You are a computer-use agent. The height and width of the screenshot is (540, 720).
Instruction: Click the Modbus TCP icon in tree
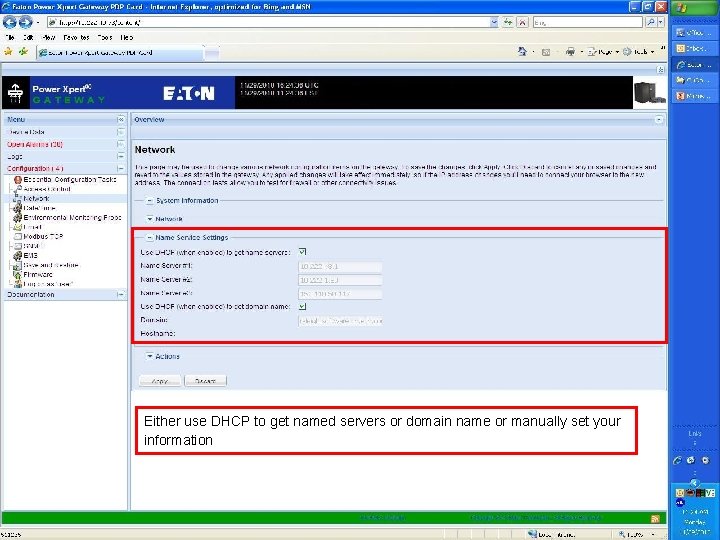pyautogui.click(x=17, y=236)
